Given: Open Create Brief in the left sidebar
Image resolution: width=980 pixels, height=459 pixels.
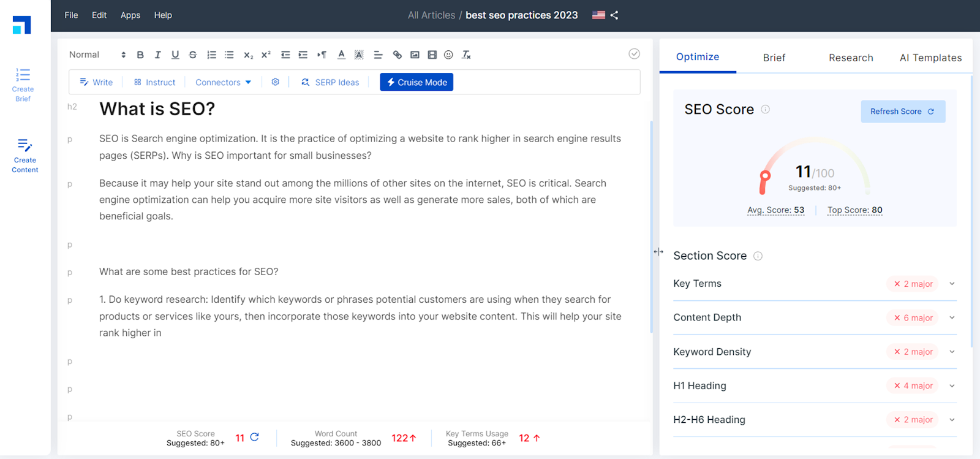Looking at the screenshot, I should [23, 85].
